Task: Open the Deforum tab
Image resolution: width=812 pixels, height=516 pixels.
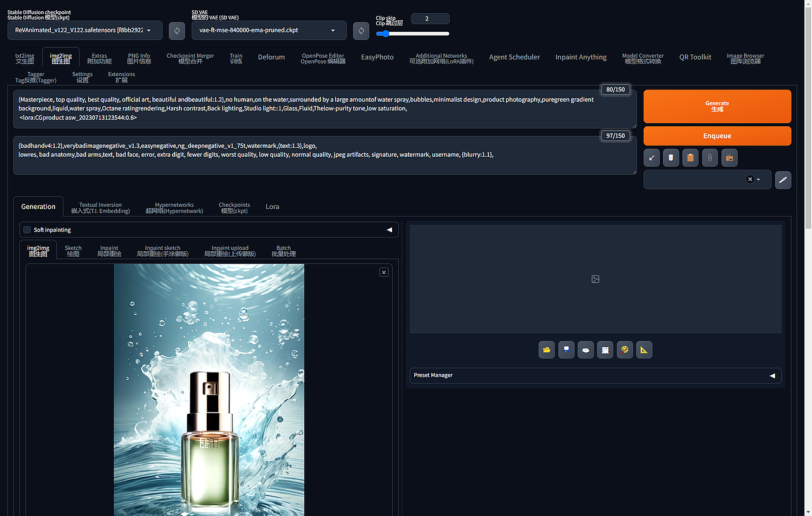Action: point(272,57)
